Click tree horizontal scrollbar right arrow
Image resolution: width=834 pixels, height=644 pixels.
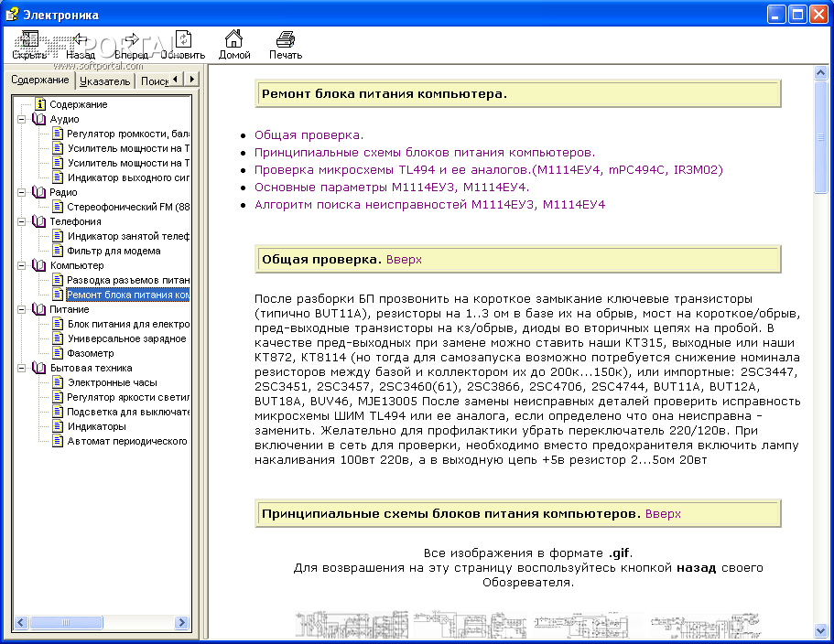pos(181,622)
